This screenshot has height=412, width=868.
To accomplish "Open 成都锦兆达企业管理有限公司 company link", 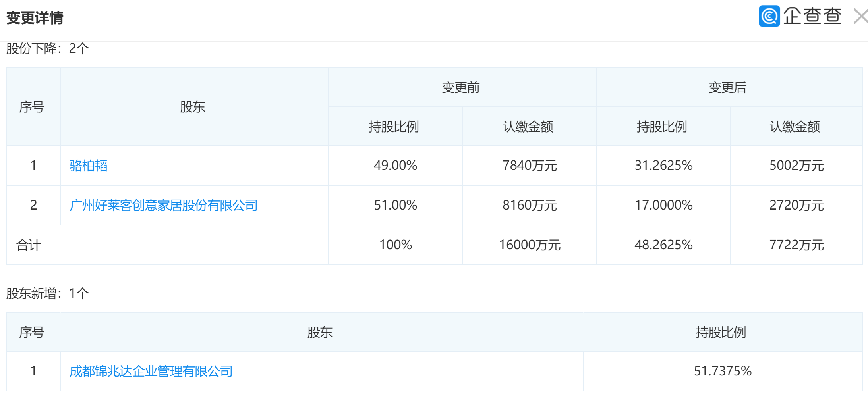I will pyautogui.click(x=151, y=371).
